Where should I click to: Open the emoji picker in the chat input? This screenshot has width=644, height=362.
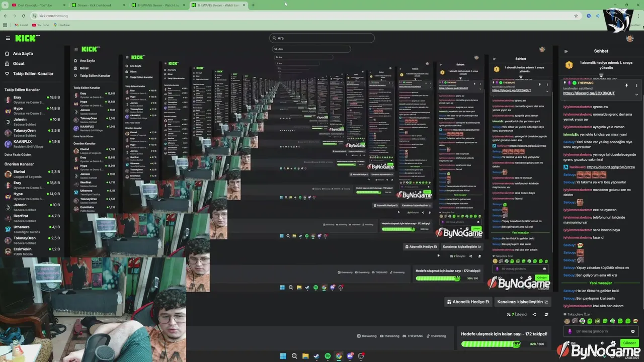pyautogui.click(x=633, y=331)
